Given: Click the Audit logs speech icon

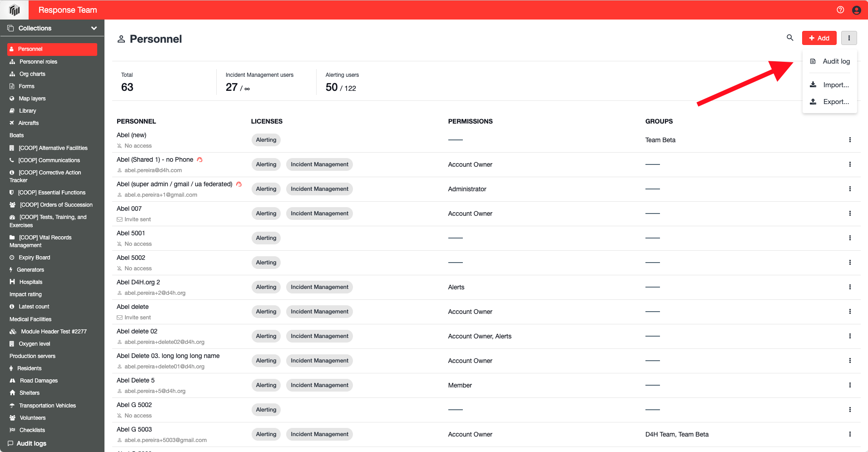Looking at the screenshot, I should (10, 443).
